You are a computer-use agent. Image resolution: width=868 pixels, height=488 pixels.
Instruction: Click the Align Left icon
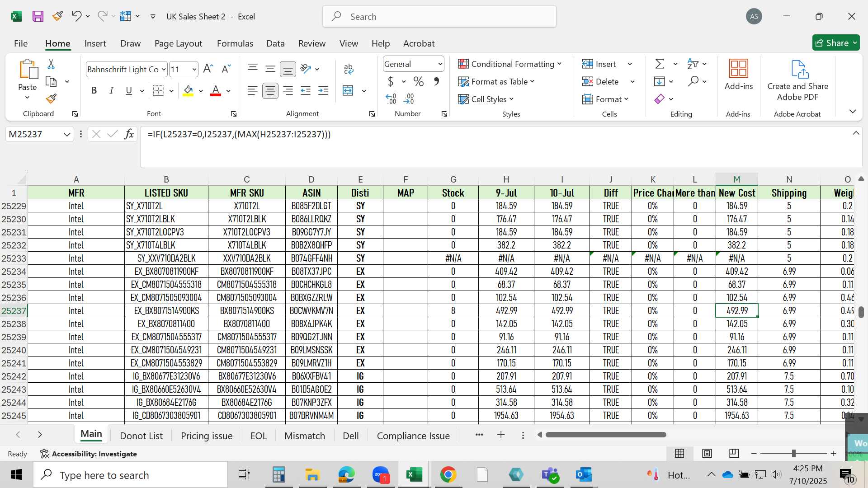click(x=253, y=91)
